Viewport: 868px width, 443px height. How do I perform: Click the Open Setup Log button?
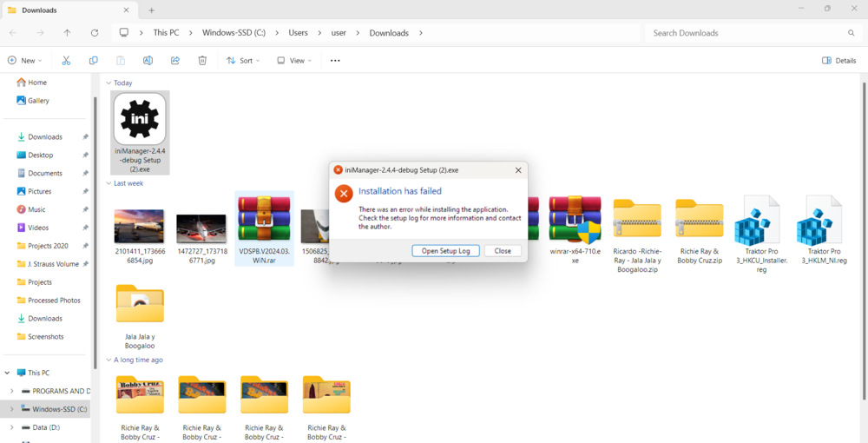coord(445,251)
